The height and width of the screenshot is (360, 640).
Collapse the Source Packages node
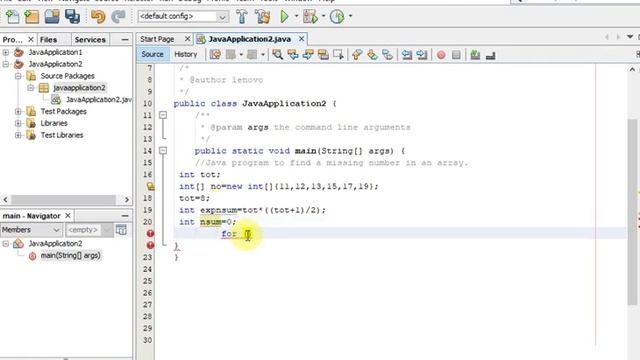tap(18, 76)
